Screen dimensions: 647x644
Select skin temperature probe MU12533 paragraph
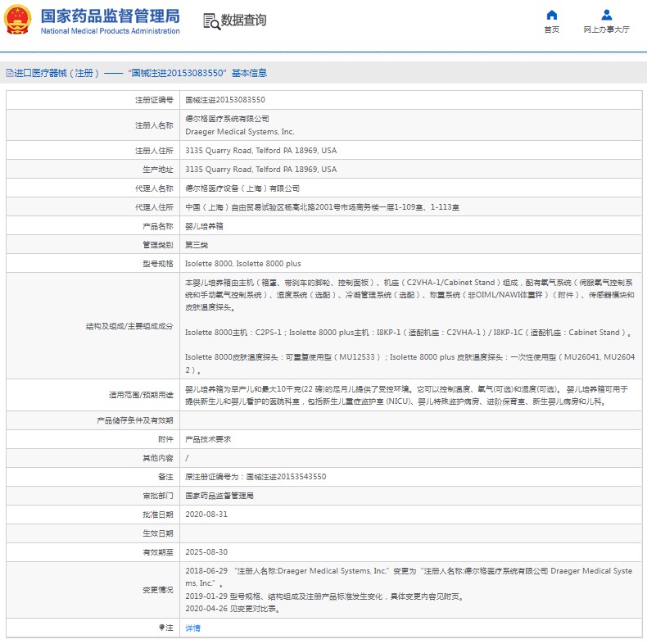point(409,363)
